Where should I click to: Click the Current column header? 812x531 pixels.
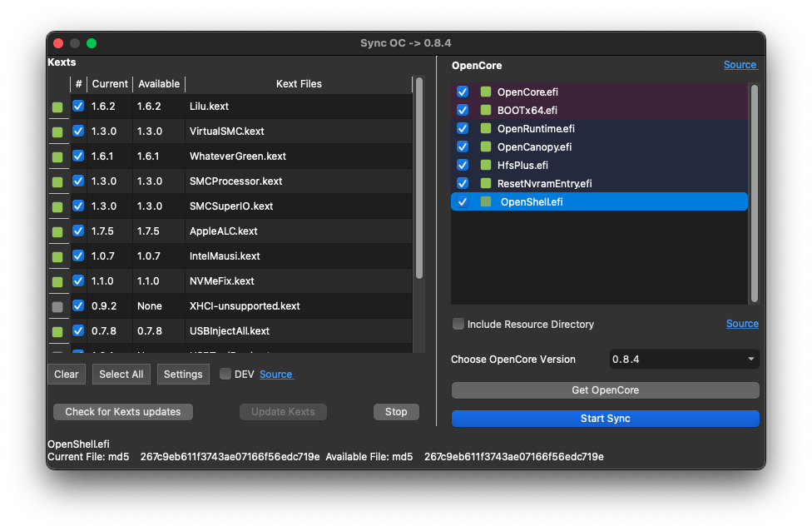[110, 84]
